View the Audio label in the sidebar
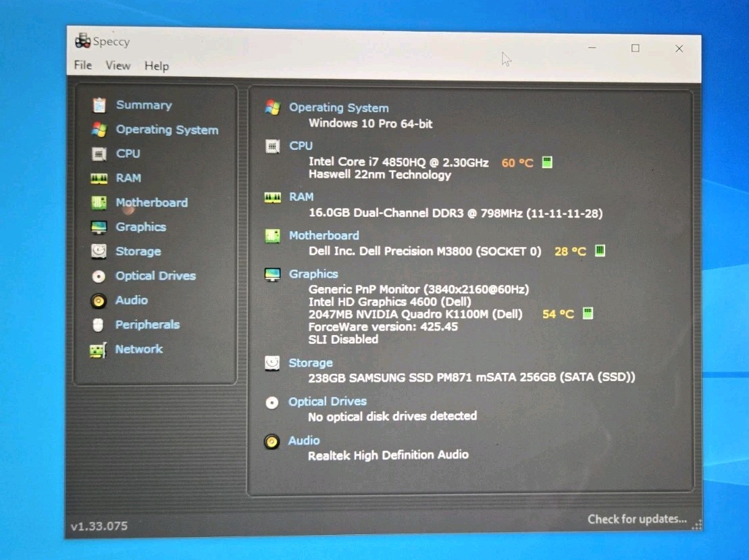Screen dimensions: 749x560 pyautogui.click(x=131, y=300)
